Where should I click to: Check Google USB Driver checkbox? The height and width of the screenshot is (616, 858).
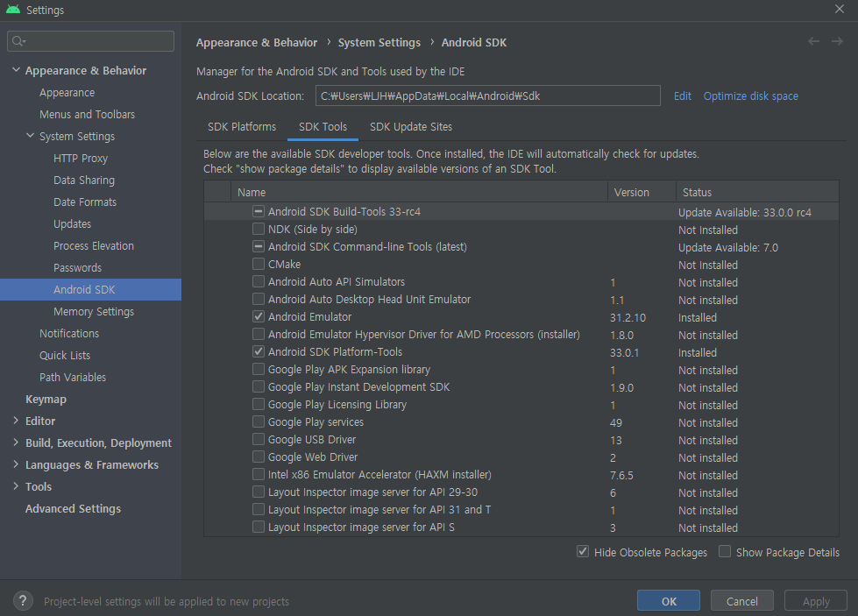[259, 439]
